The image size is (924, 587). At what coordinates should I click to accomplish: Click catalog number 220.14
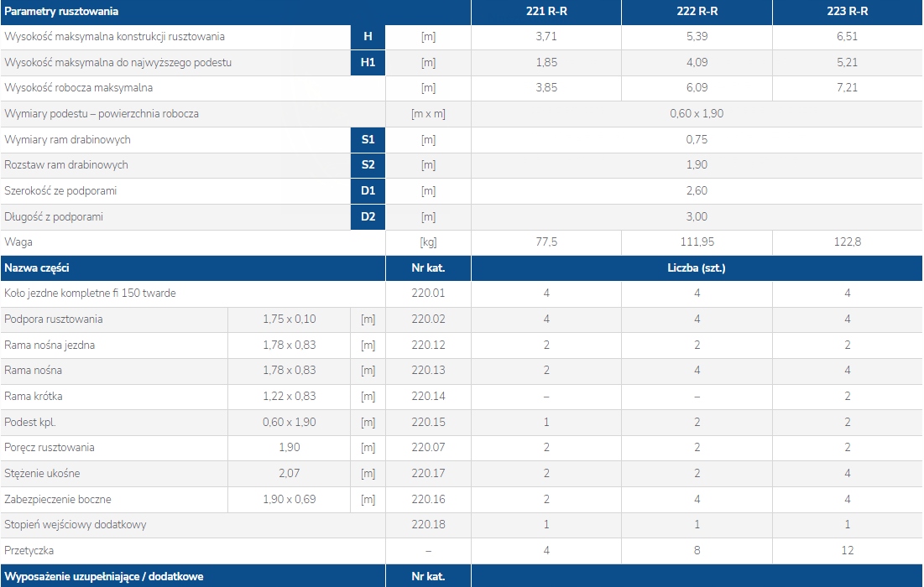click(428, 397)
